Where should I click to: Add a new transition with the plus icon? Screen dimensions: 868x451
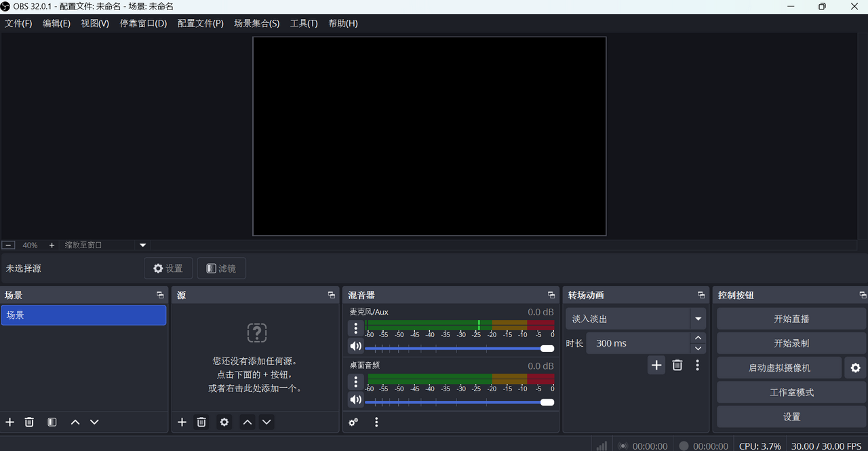point(656,365)
